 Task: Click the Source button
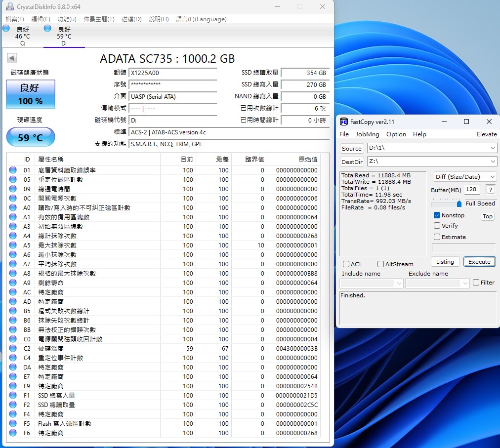pyautogui.click(x=352, y=149)
